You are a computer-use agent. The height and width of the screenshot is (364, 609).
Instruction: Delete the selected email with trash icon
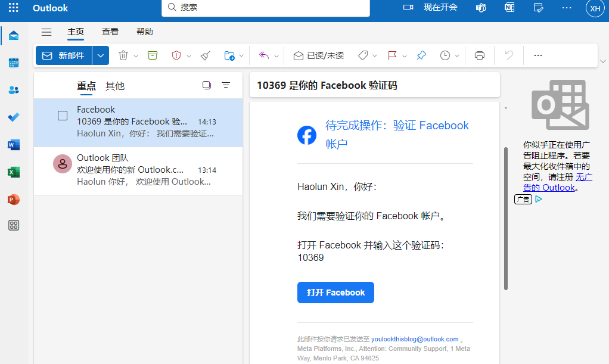pyautogui.click(x=123, y=55)
